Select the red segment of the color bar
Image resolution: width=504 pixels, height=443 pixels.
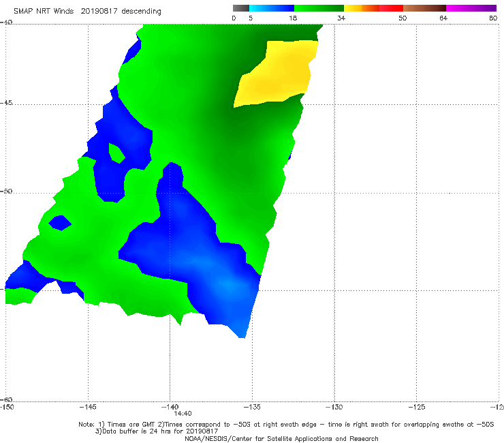(x=391, y=8)
